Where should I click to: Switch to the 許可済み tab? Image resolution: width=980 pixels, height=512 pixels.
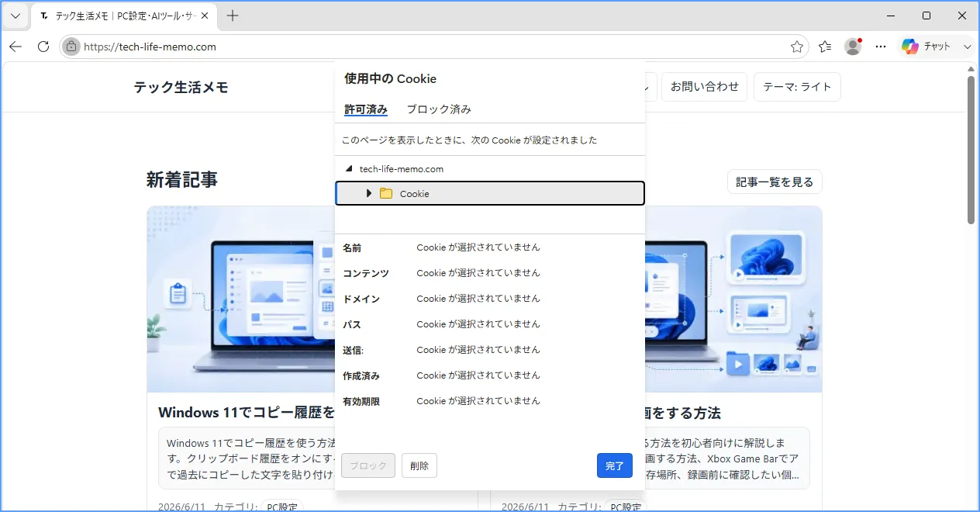point(366,109)
